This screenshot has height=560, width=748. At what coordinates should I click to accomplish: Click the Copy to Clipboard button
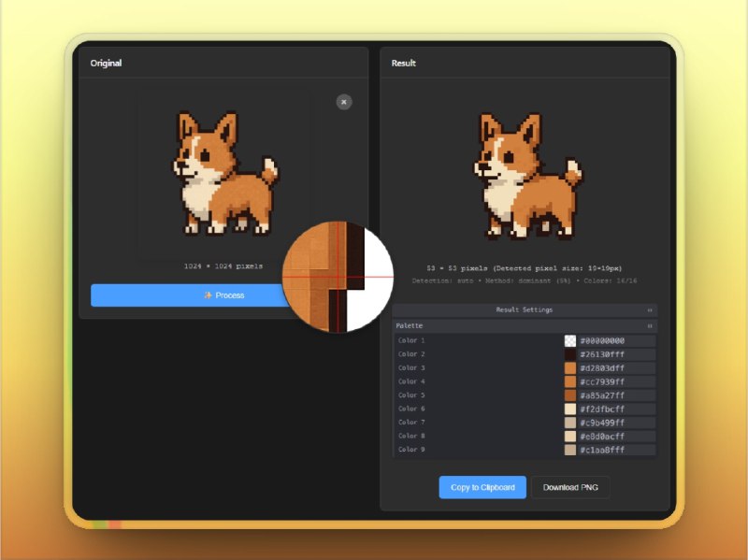[482, 487]
